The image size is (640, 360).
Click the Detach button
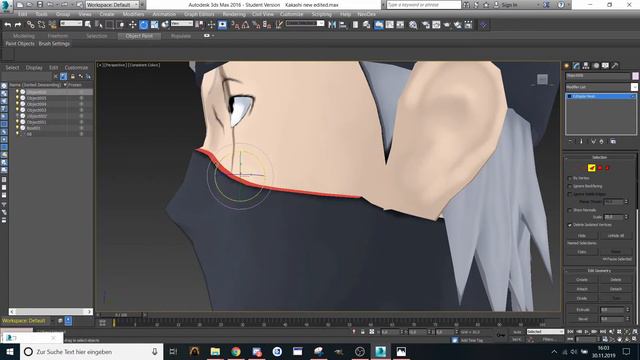(616, 289)
